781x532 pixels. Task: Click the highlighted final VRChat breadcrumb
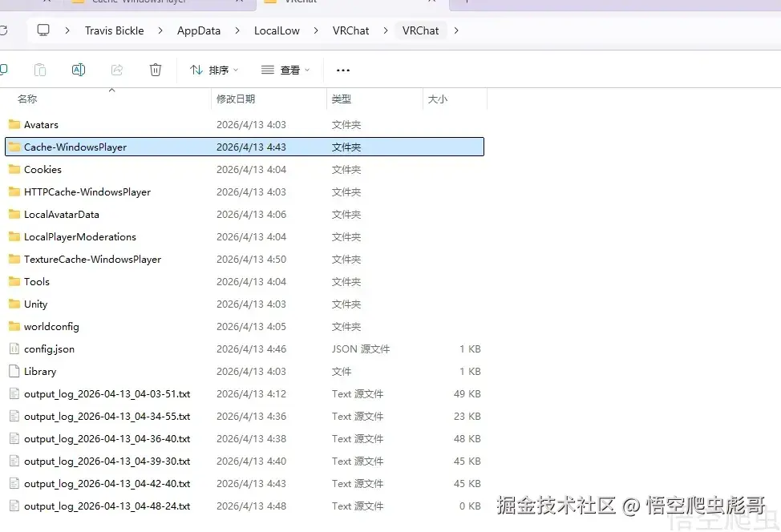tap(420, 30)
